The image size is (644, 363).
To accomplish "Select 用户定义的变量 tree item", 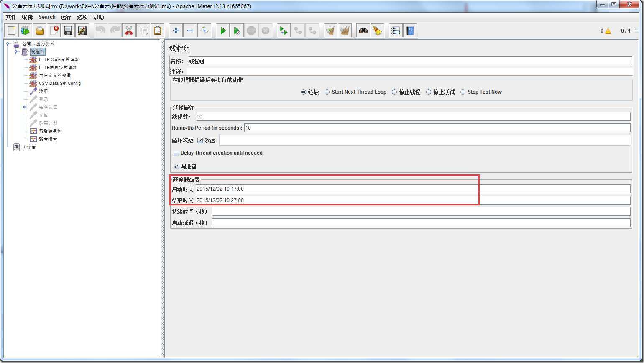I will (55, 76).
